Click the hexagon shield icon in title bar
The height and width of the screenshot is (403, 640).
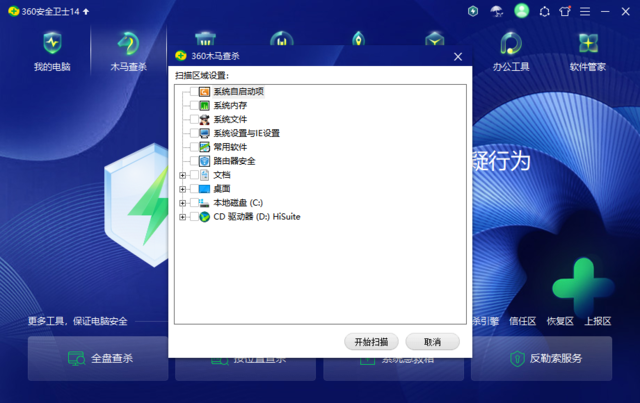(x=473, y=11)
